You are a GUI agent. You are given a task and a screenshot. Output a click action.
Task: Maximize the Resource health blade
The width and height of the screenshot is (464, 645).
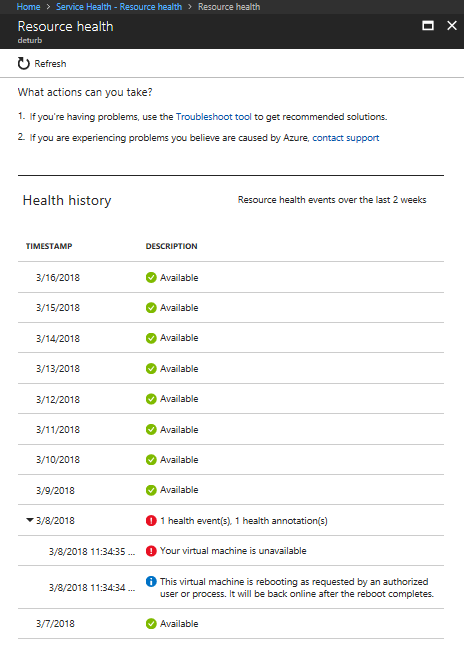[428, 26]
